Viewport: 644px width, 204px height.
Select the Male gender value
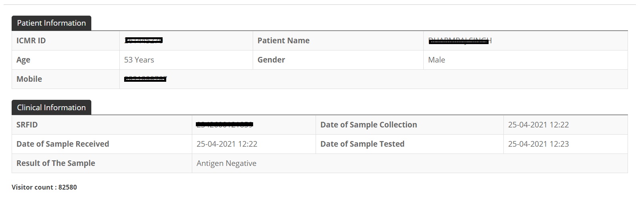(x=437, y=60)
